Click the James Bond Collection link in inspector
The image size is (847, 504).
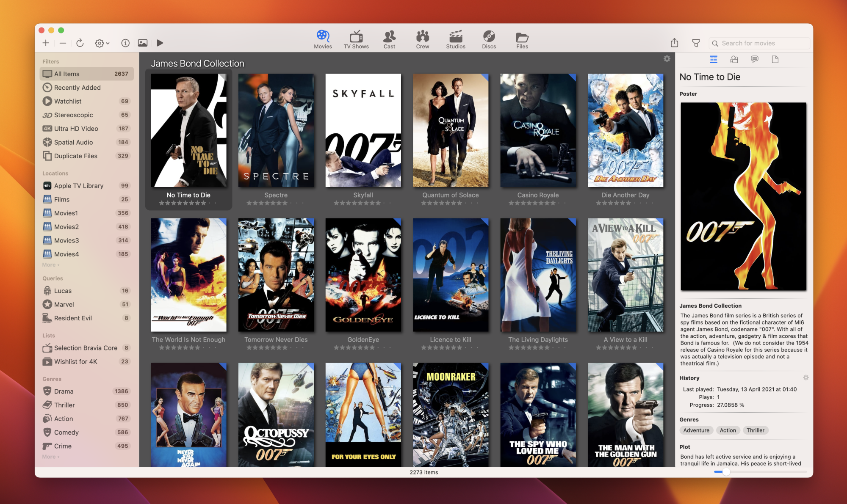click(711, 306)
